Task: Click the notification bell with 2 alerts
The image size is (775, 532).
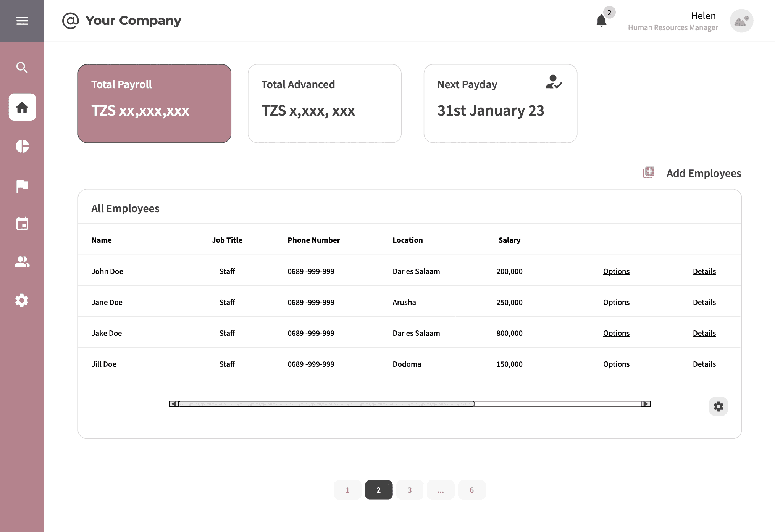Action: pyautogui.click(x=601, y=20)
